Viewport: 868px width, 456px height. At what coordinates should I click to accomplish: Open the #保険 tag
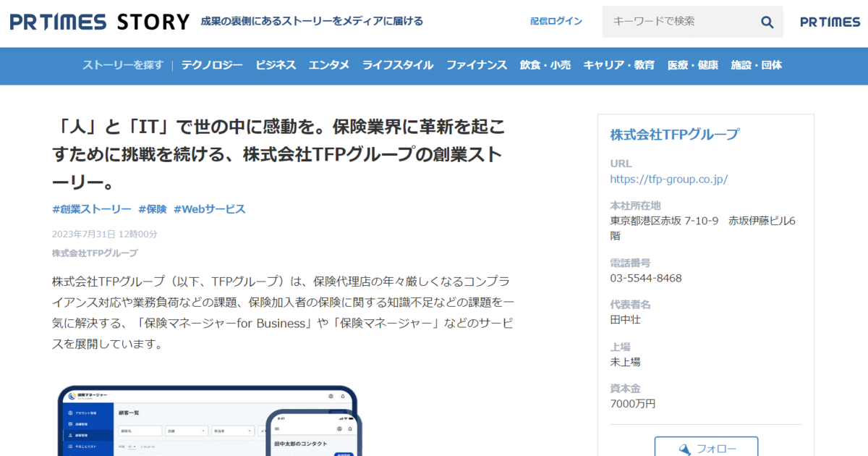click(x=153, y=209)
